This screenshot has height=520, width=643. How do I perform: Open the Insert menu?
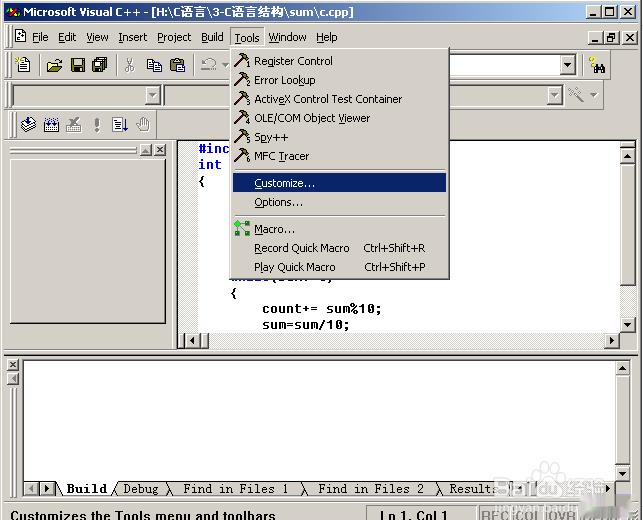pos(132,37)
